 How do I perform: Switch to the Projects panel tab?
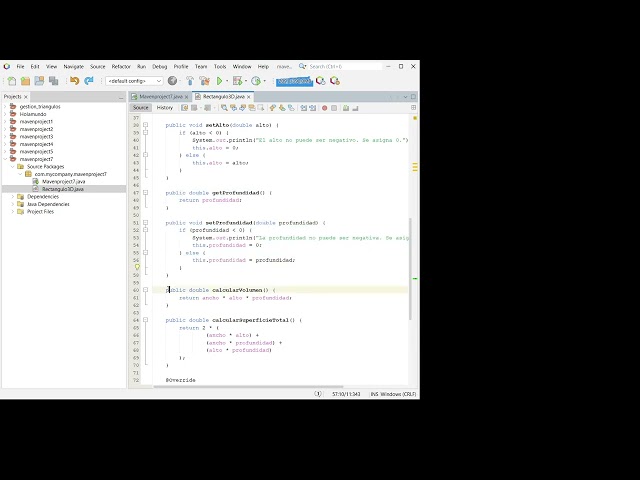(12, 97)
